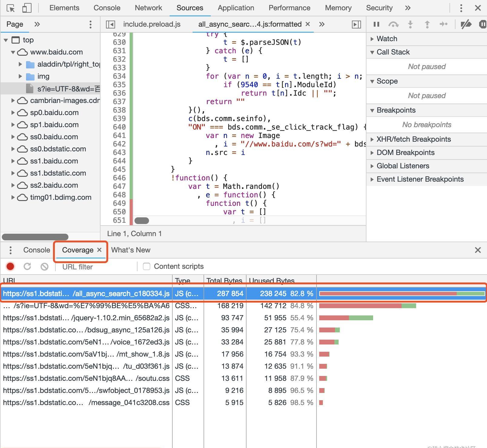Toggle the device toolbar icon

(27, 8)
